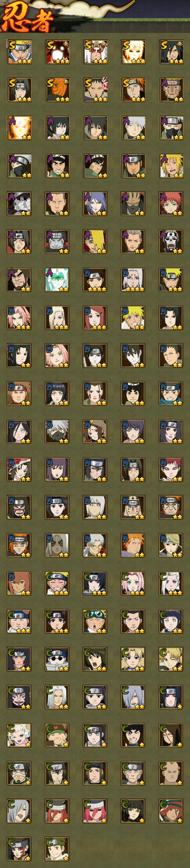
Task: Pick the A-rank ninja with 7610 headband
Action: (171, 90)
